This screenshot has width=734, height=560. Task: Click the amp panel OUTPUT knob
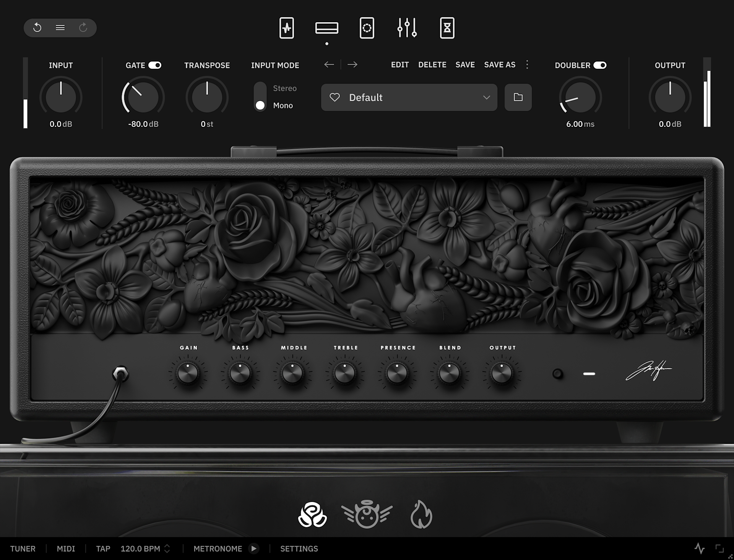click(x=502, y=373)
